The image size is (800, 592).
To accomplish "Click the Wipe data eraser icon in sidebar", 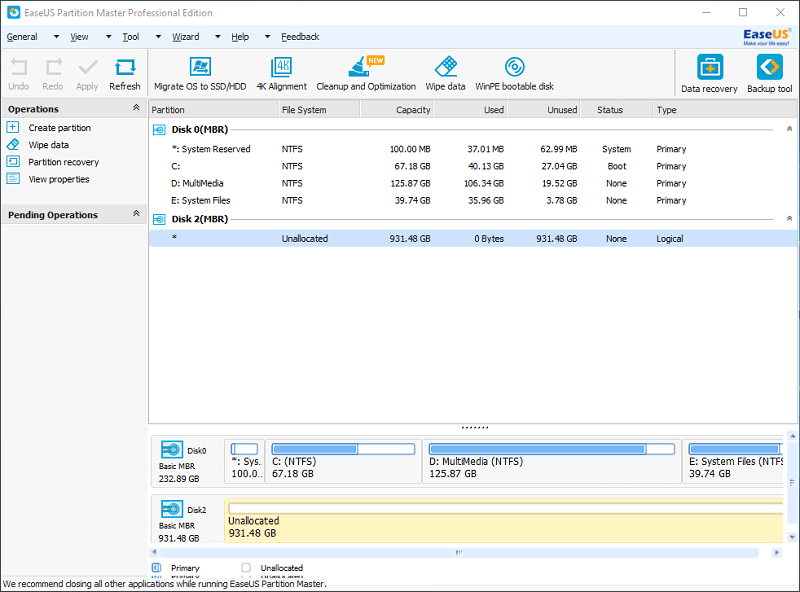I will click(x=13, y=144).
